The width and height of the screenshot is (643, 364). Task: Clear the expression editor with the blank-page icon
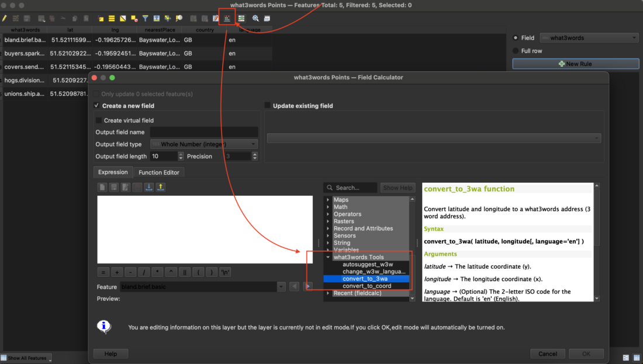coord(102,188)
